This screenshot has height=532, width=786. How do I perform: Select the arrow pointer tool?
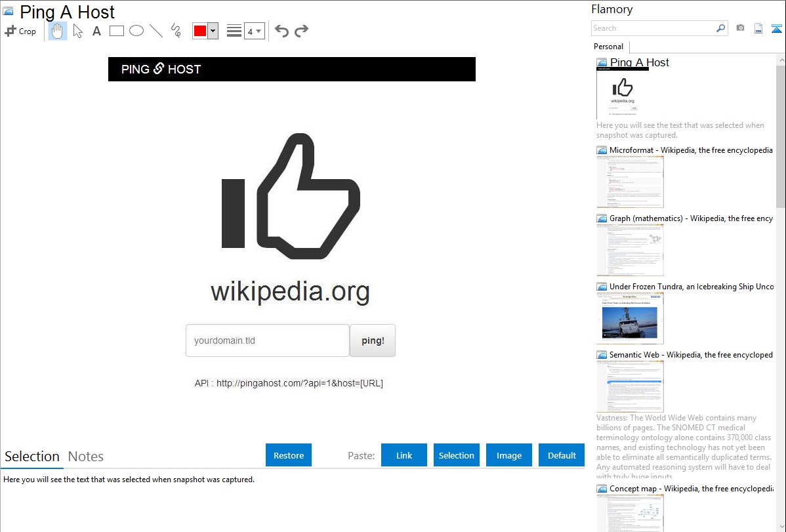(x=77, y=31)
